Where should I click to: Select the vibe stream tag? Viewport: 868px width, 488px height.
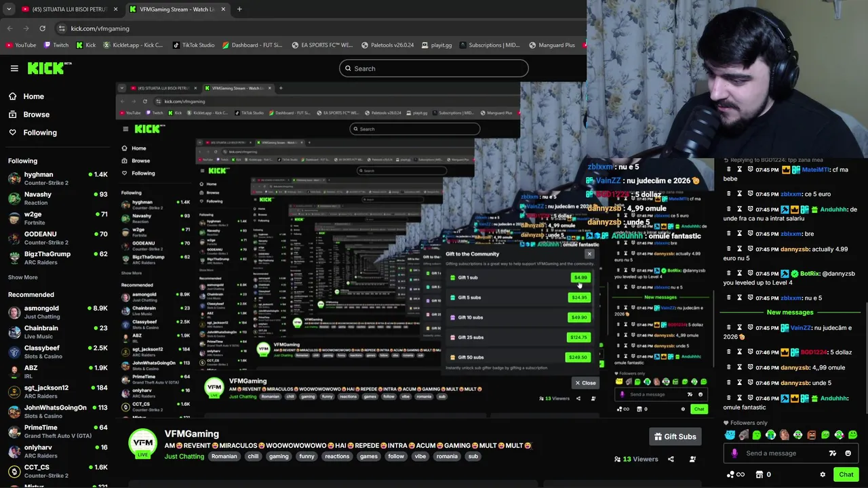pos(420,456)
